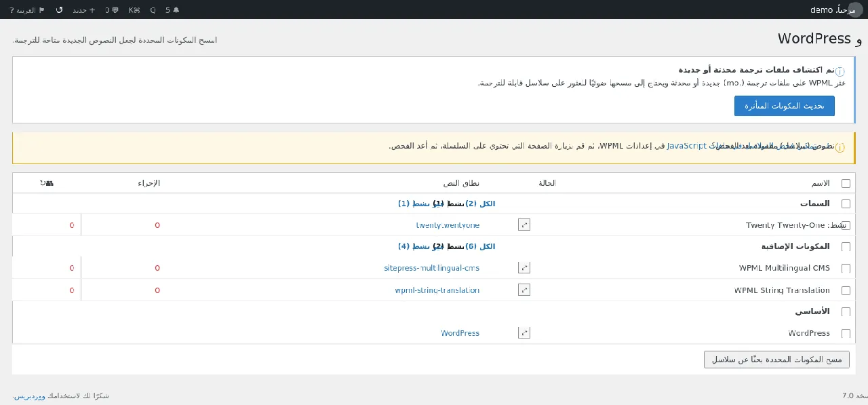Filter themes by الكل (2)

(x=480, y=204)
